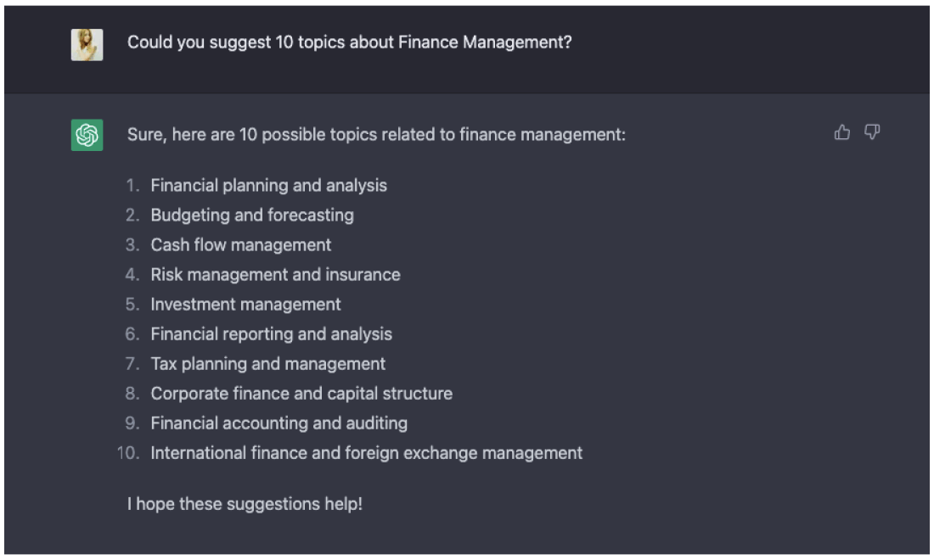Screen dimensions: 934x560
Task: Click the user question about Finance Management
Action: 349,42
